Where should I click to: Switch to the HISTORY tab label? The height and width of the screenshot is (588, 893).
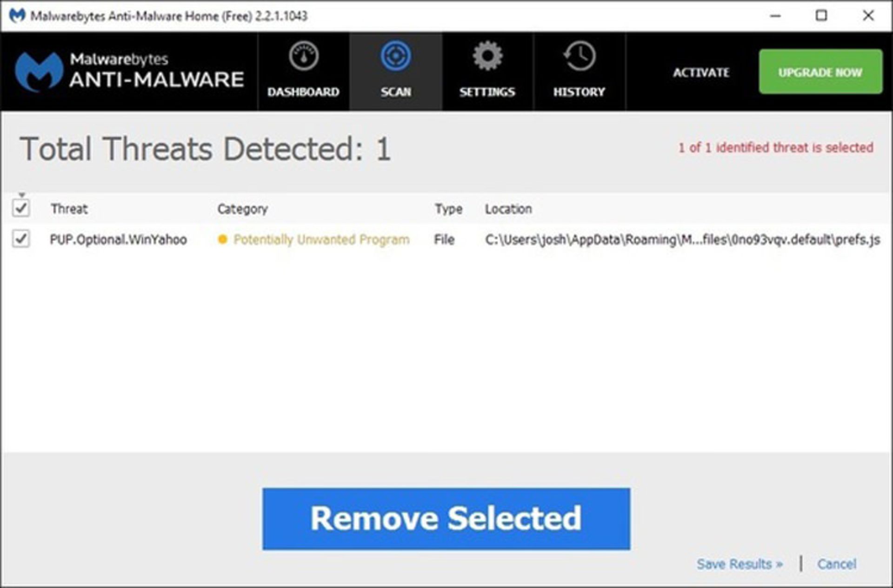point(579,92)
